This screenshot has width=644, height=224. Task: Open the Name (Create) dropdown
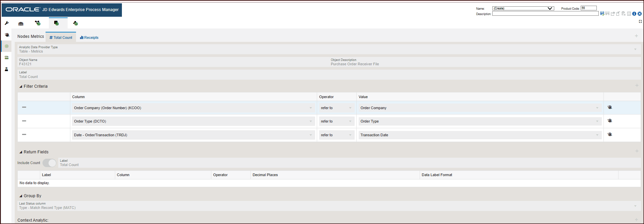click(523, 8)
